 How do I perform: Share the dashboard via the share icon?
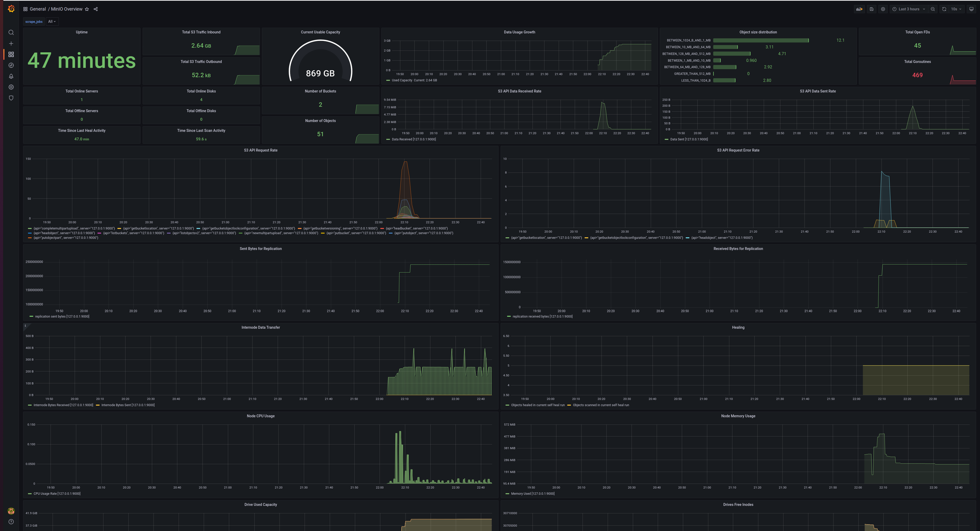coord(95,9)
